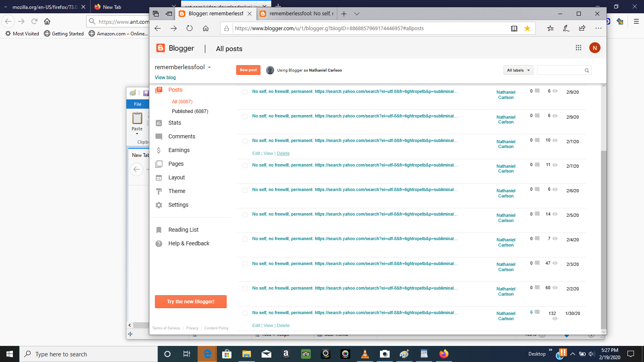Open the Terms of Service link
644x362 pixels.
[x=166, y=328]
